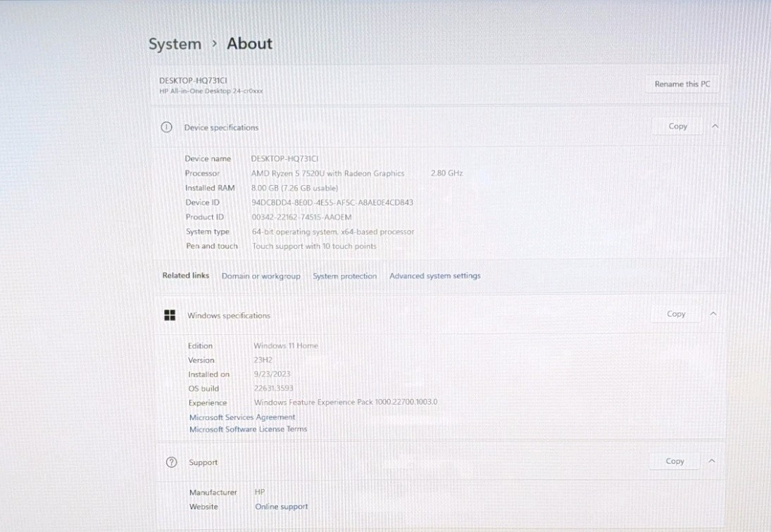Screen dimensions: 771x532
Task: Open Domain or workgroup link
Action: pos(261,276)
